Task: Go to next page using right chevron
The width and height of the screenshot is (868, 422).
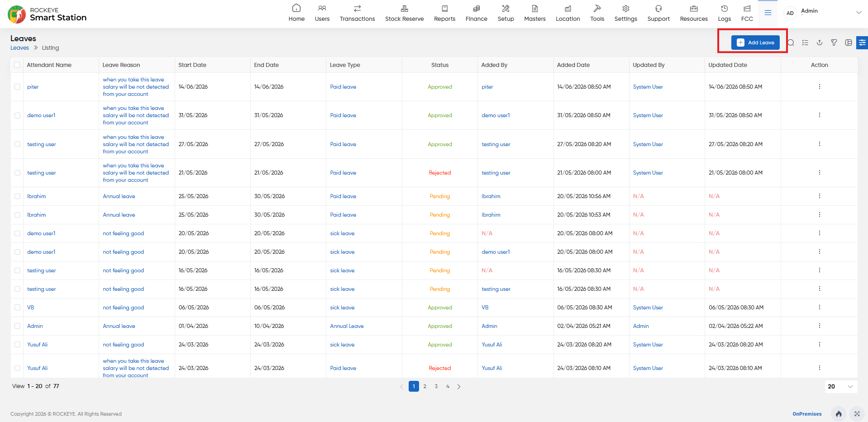Action: click(x=459, y=386)
